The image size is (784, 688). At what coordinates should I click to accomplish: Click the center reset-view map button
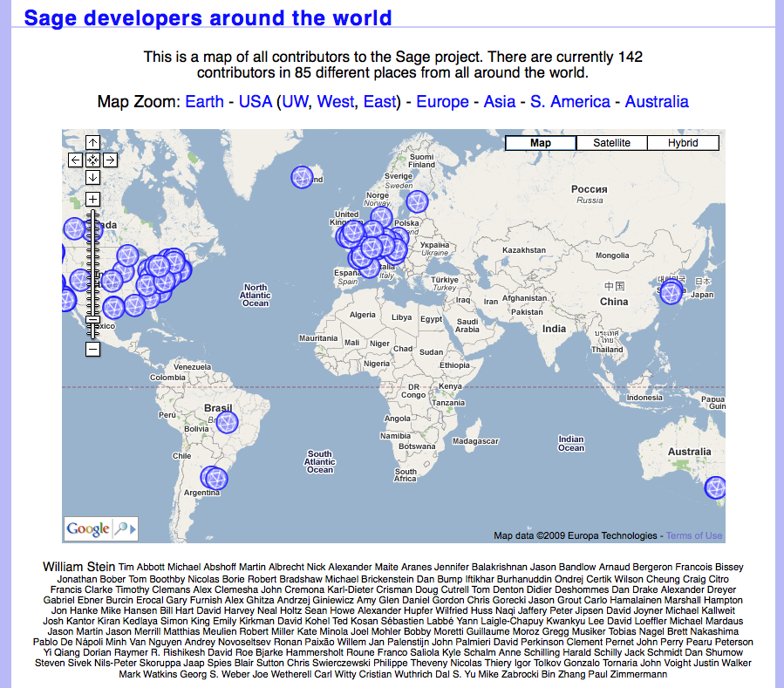tap(92, 160)
